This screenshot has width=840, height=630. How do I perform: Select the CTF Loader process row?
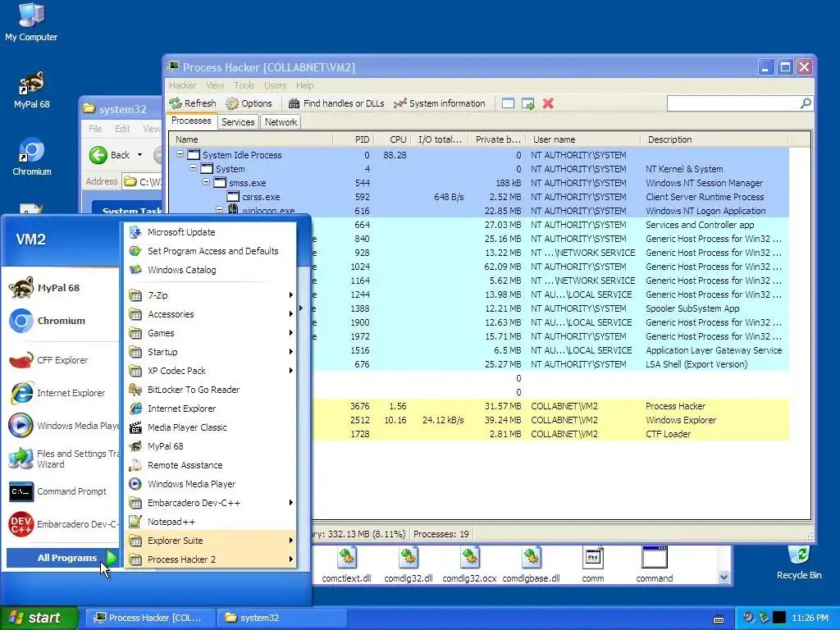click(550, 434)
